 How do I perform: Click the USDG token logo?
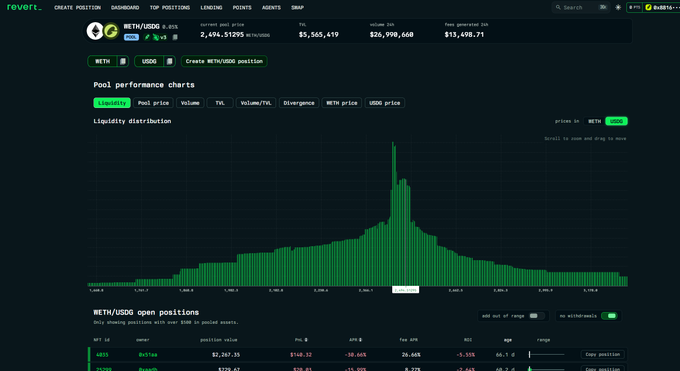pyautogui.click(x=111, y=31)
